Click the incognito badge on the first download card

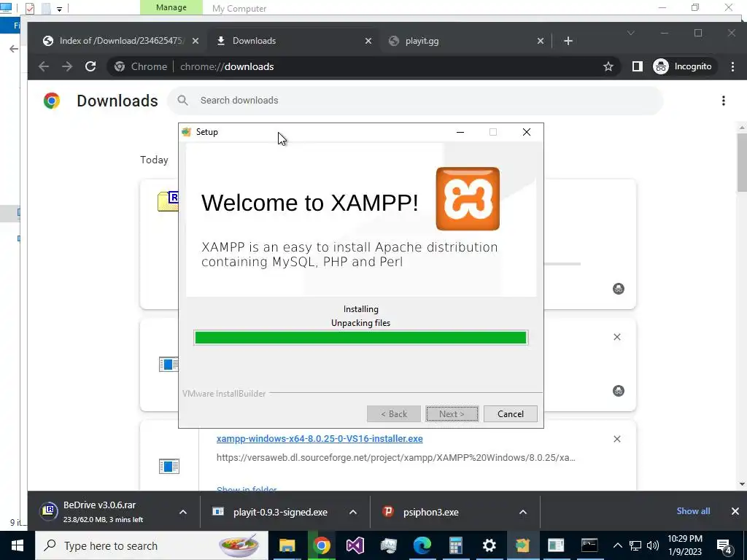pyautogui.click(x=619, y=289)
